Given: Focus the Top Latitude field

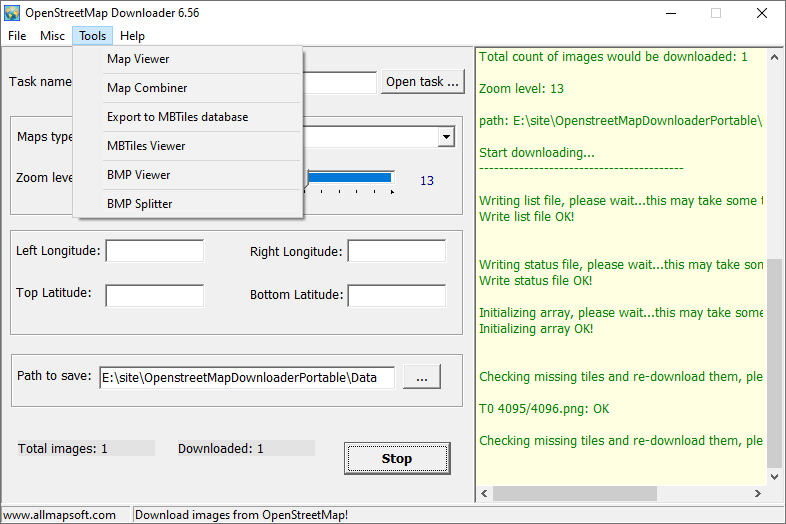Looking at the screenshot, I should (x=155, y=295).
